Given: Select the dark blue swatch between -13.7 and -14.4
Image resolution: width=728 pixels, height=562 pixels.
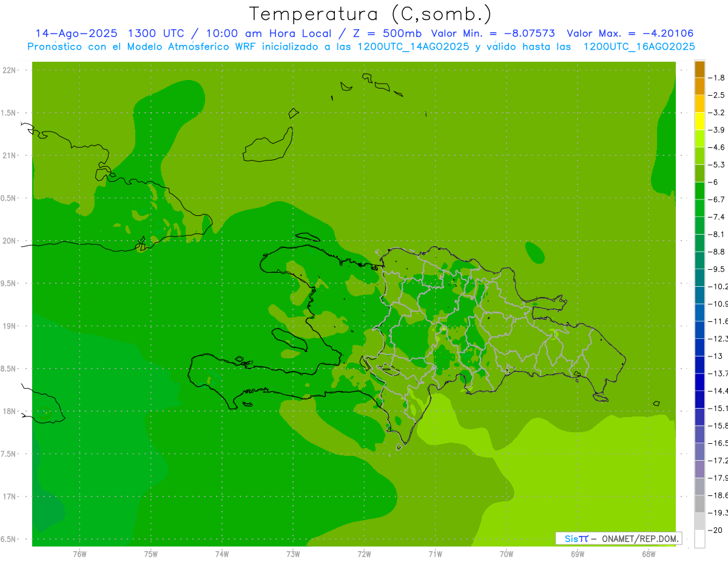Looking at the screenshot, I should [x=699, y=382].
